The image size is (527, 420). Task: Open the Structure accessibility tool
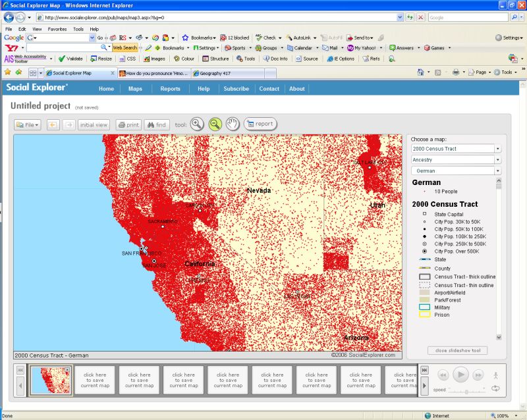[x=215, y=59]
